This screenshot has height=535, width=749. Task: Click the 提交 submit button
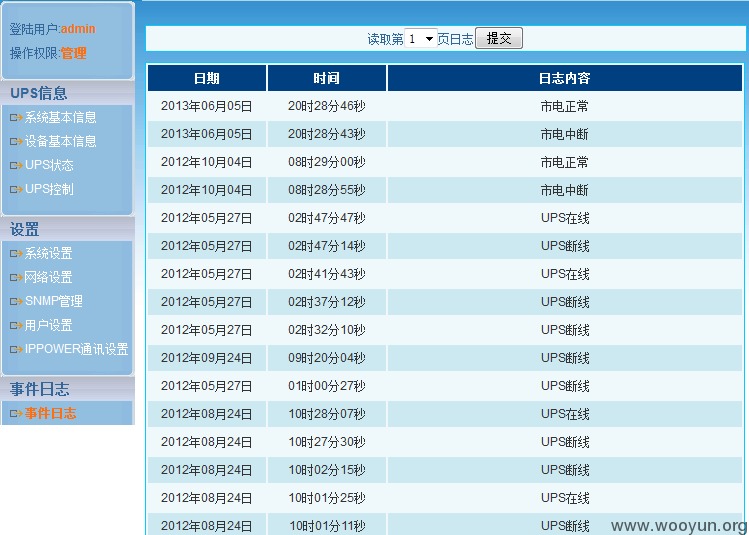tap(499, 38)
